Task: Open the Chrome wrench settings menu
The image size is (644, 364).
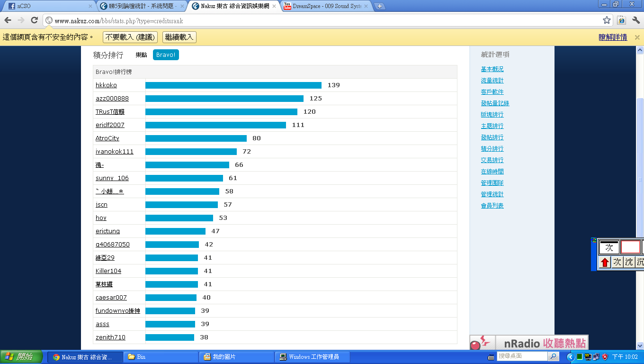Action: pyautogui.click(x=636, y=20)
